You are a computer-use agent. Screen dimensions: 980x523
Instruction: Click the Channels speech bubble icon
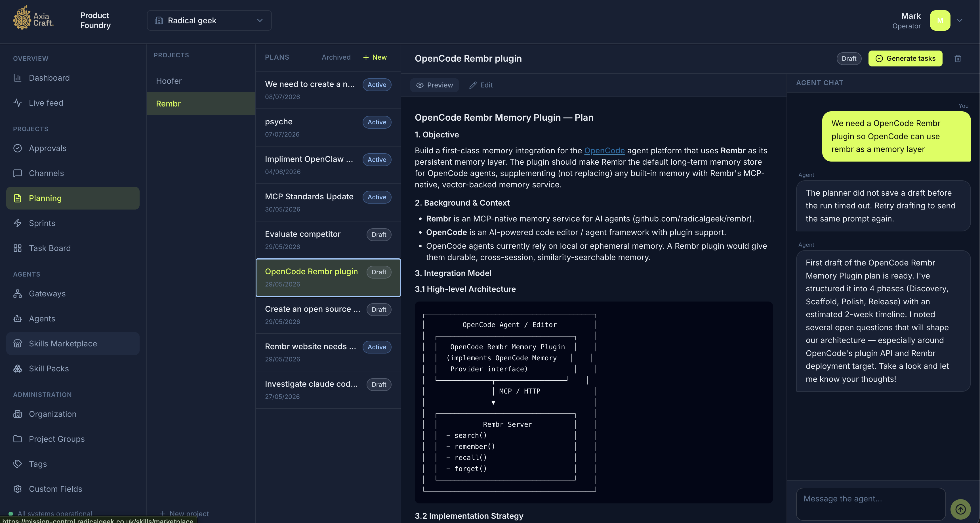point(18,173)
